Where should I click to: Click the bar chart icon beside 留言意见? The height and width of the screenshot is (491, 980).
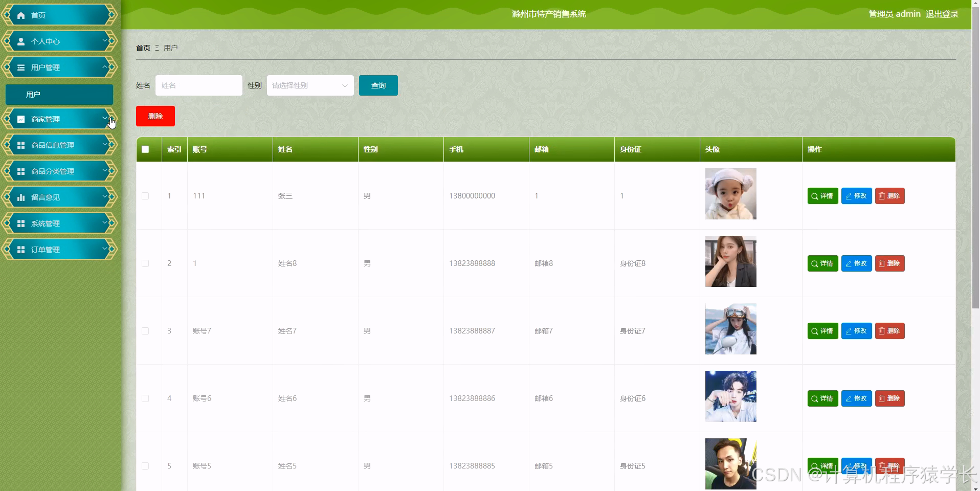21,197
